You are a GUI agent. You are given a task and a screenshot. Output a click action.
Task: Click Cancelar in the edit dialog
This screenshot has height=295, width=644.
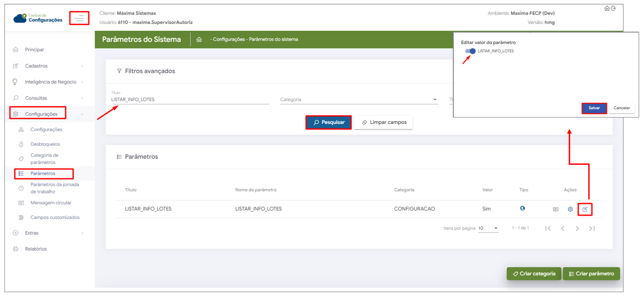pos(622,108)
